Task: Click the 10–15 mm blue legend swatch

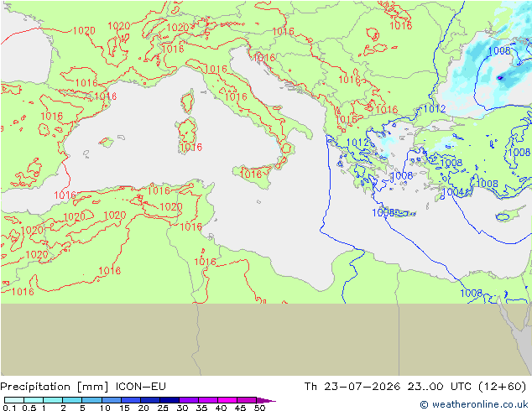Action: pos(112,400)
